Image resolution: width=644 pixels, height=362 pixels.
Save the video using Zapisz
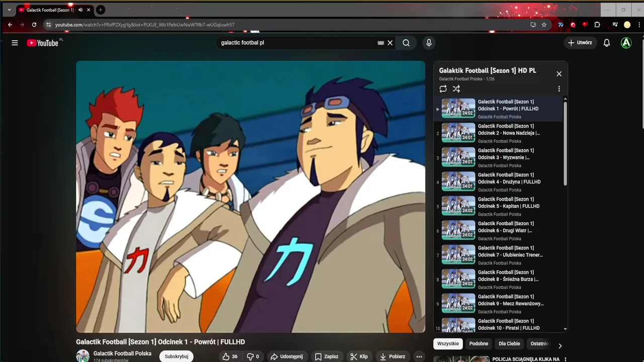327,356
